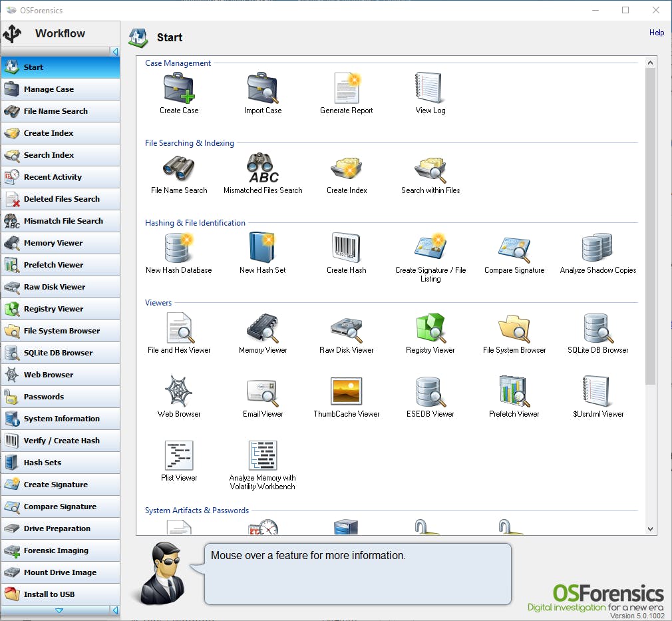
Task: Open the Create Case icon
Action: tap(179, 88)
